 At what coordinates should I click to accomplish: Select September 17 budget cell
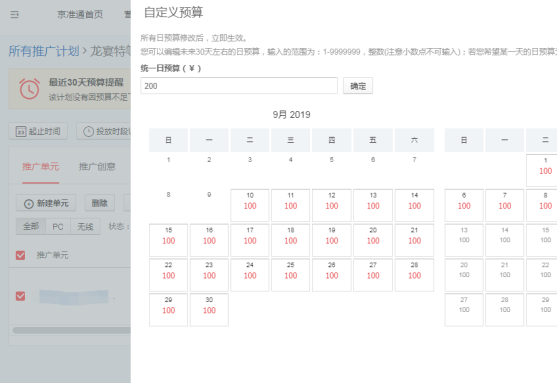(250, 240)
